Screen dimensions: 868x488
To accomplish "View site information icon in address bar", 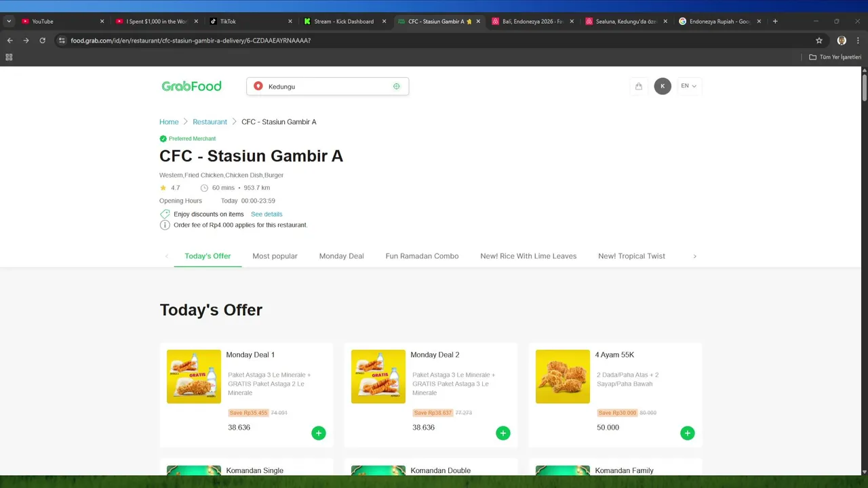I will coord(62,40).
